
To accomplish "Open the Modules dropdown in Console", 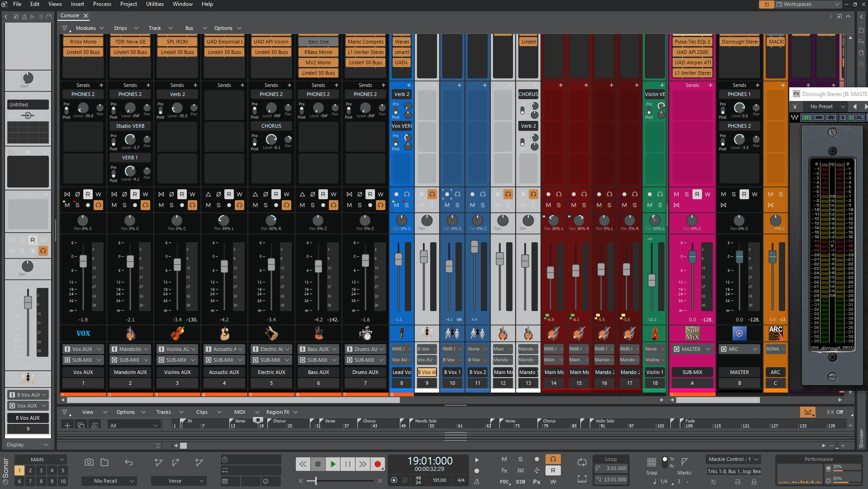I will tap(90, 28).
